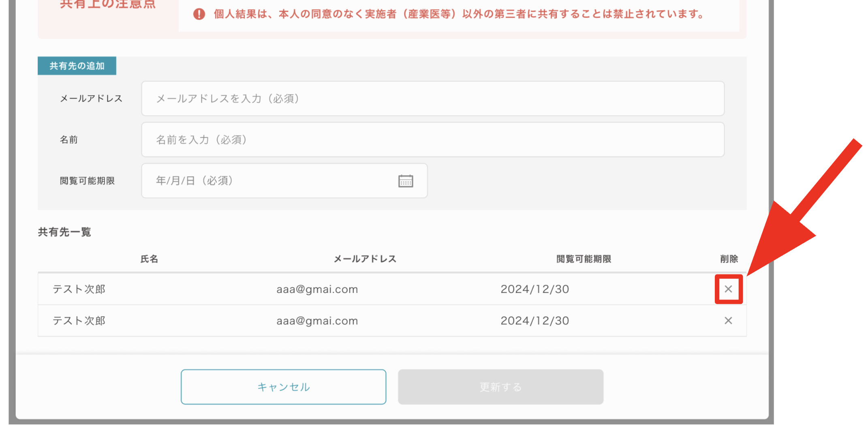This screenshot has height=432, width=868.
Task: Click the 共有先の追加 section label
Action: [77, 65]
